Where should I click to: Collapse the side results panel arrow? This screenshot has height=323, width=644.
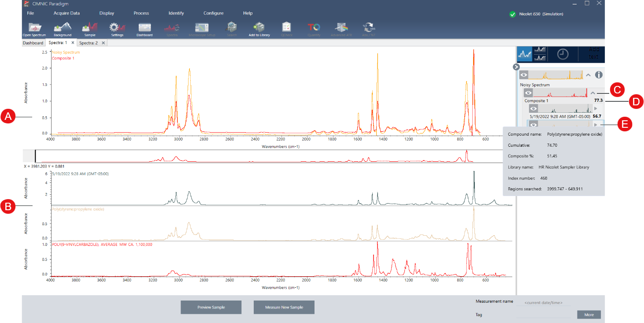(516, 67)
